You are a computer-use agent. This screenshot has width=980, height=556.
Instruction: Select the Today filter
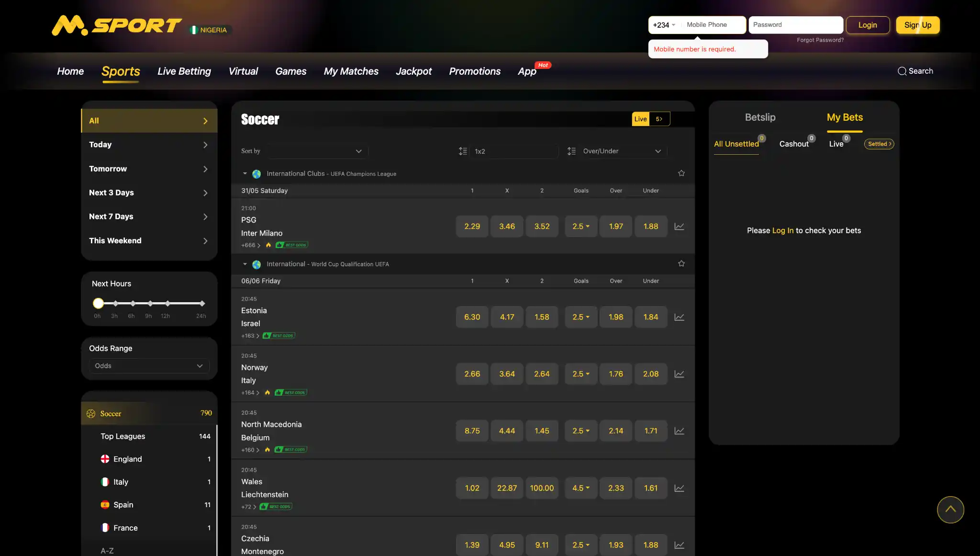pyautogui.click(x=149, y=145)
